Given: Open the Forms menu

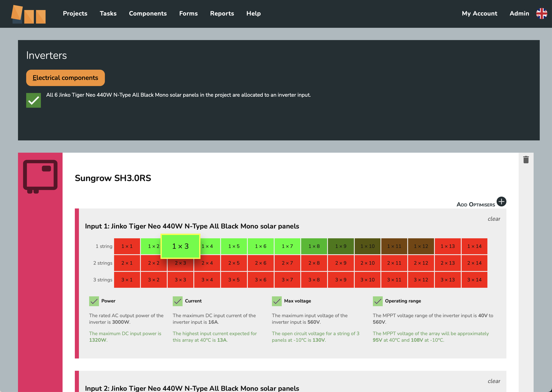Looking at the screenshot, I should [188, 13].
